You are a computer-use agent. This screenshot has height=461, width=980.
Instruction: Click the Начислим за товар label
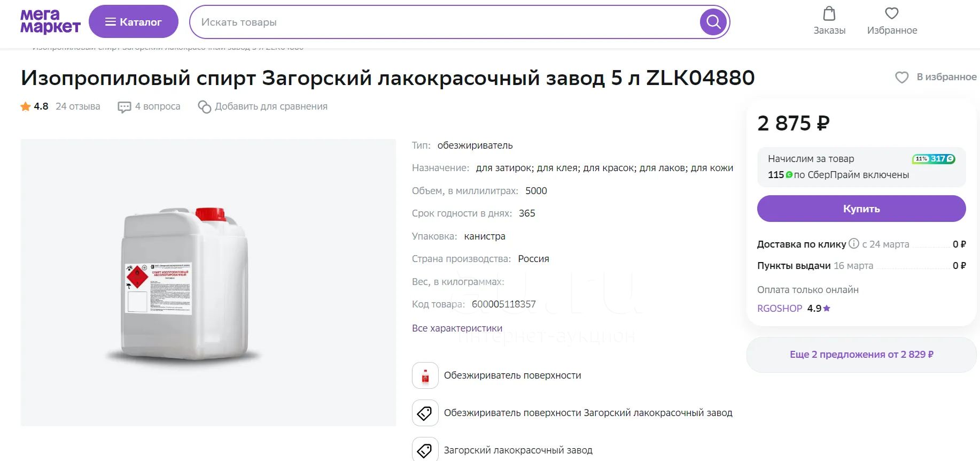[811, 159]
